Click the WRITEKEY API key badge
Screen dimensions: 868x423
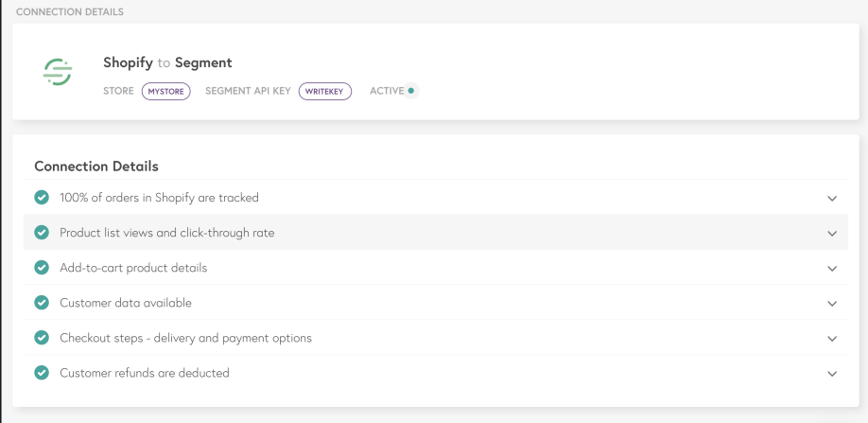click(325, 92)
